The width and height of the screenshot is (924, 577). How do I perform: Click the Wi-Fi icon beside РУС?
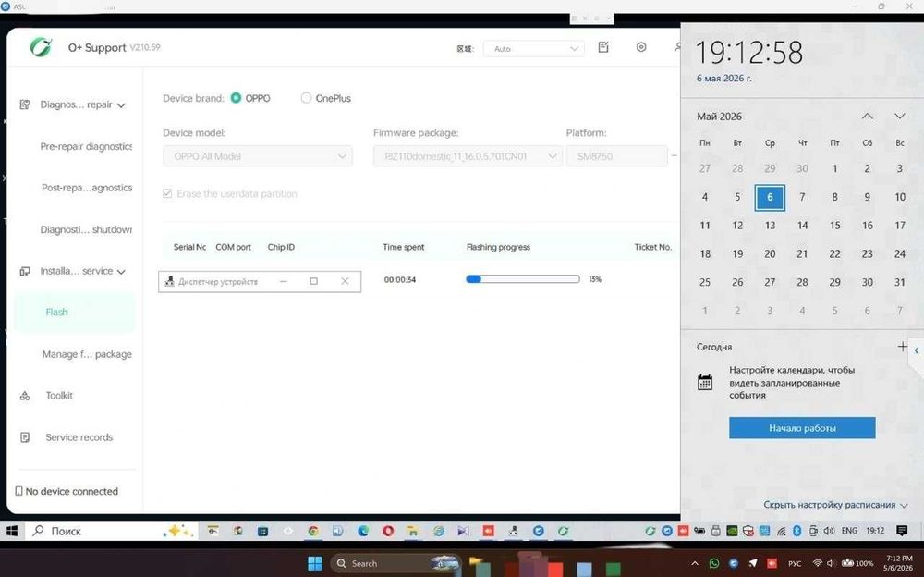coord(818,563)
